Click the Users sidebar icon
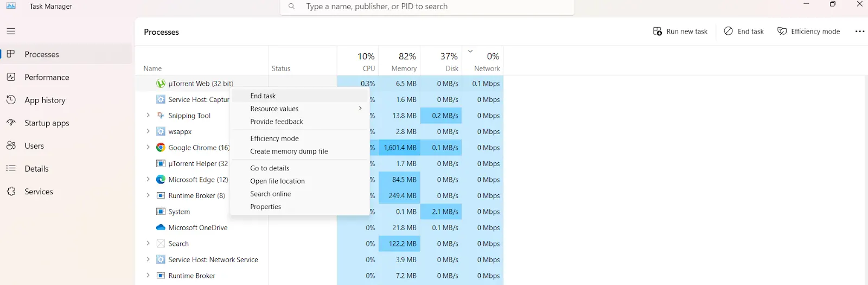The height and width of the screenshot is (285, 868). (11, 145)
